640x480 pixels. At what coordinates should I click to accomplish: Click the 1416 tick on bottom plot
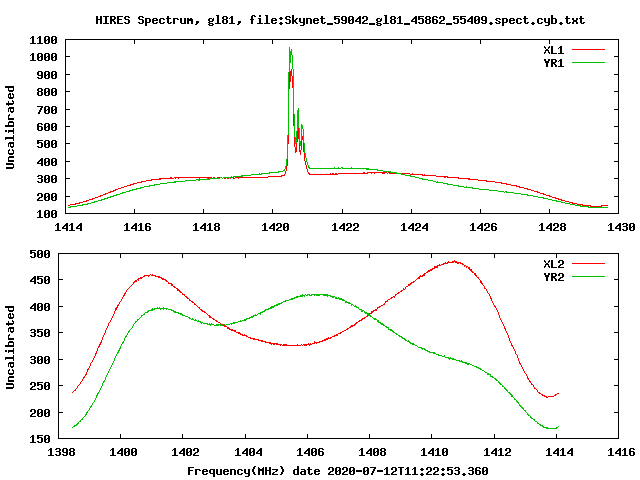tap(621, 452)
